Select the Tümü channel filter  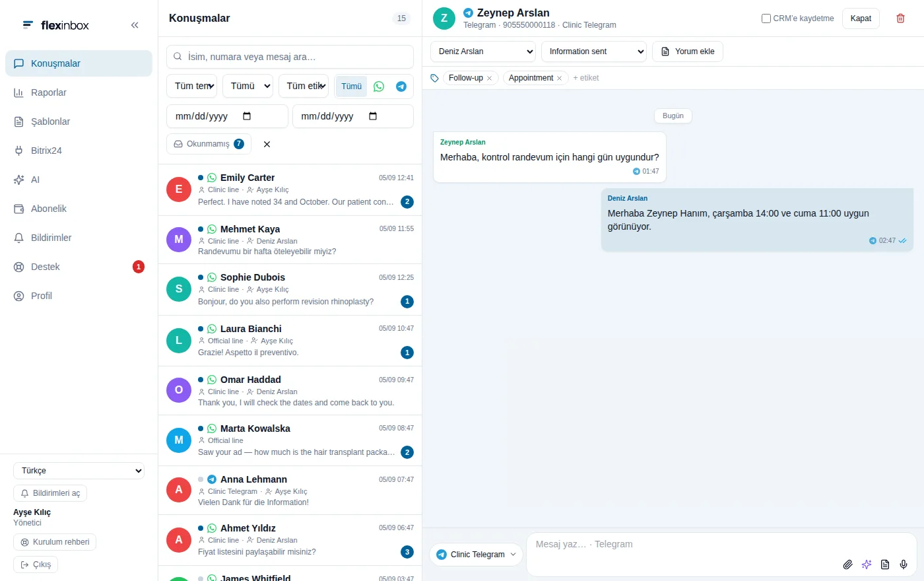[x=351, y=86]
